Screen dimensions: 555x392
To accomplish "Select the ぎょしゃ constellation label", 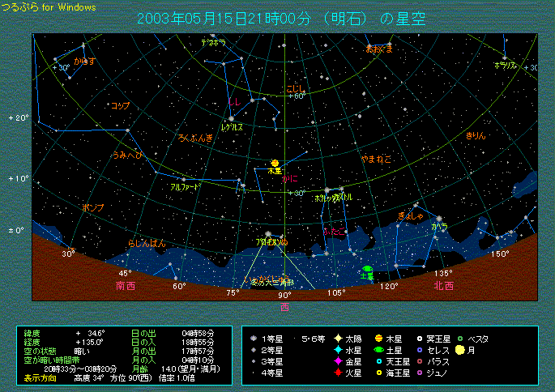I will [411, 215].
